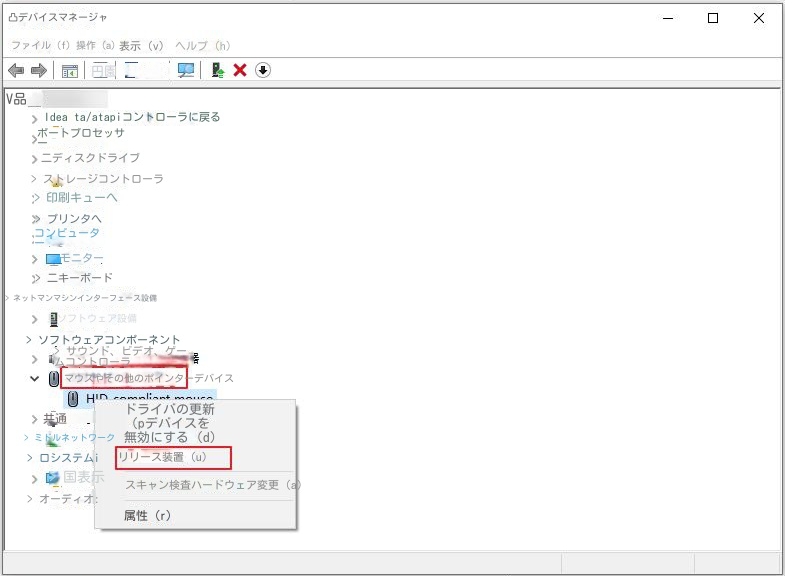Expand the ソフトウェアコンポーネント category
Image resolution: width=785 pixels, height=576 pixels.
(29, 340)
